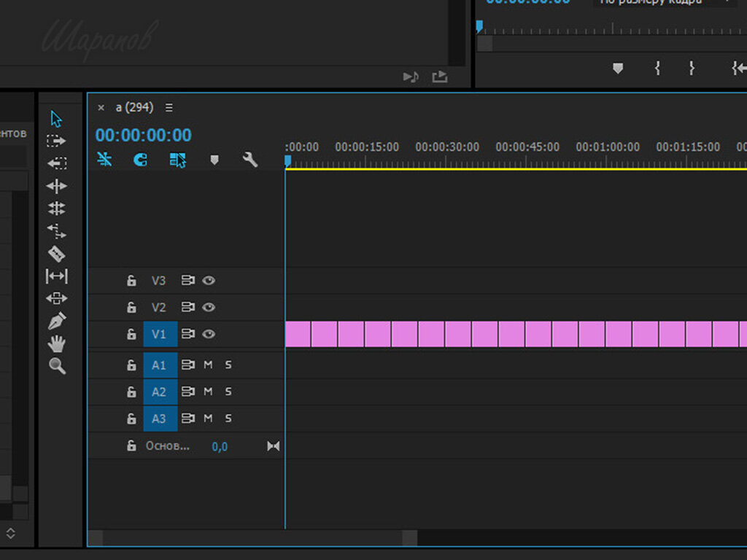Select the Pen tool
747x560 pixels.
click(56, 321)
